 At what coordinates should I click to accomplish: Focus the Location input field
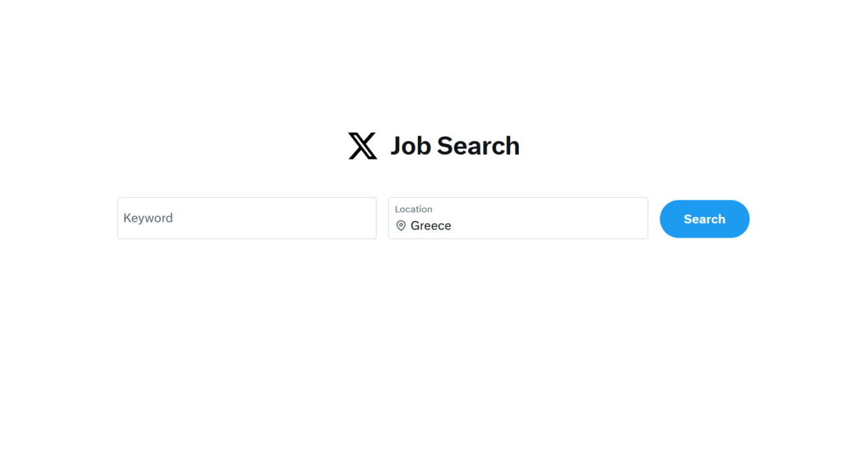518,218
